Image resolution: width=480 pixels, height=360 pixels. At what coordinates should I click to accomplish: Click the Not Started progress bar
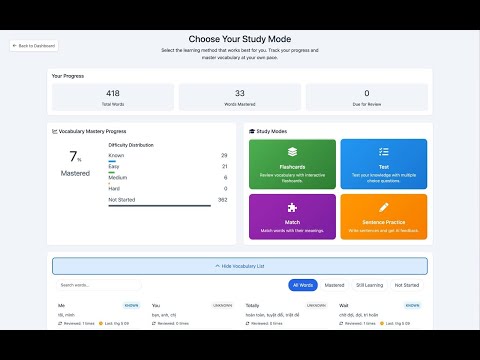point(160,206)
